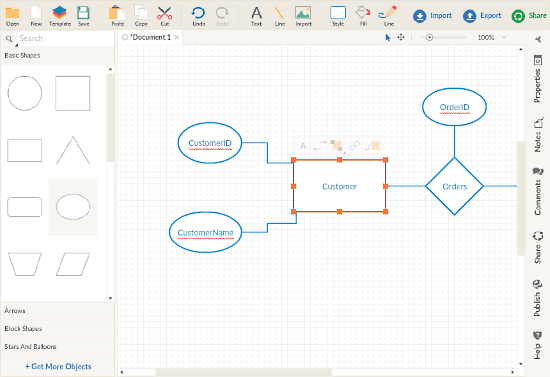Click the faded text A quick-tool
This screenshot has width=550, height=377.
point(303,146)
